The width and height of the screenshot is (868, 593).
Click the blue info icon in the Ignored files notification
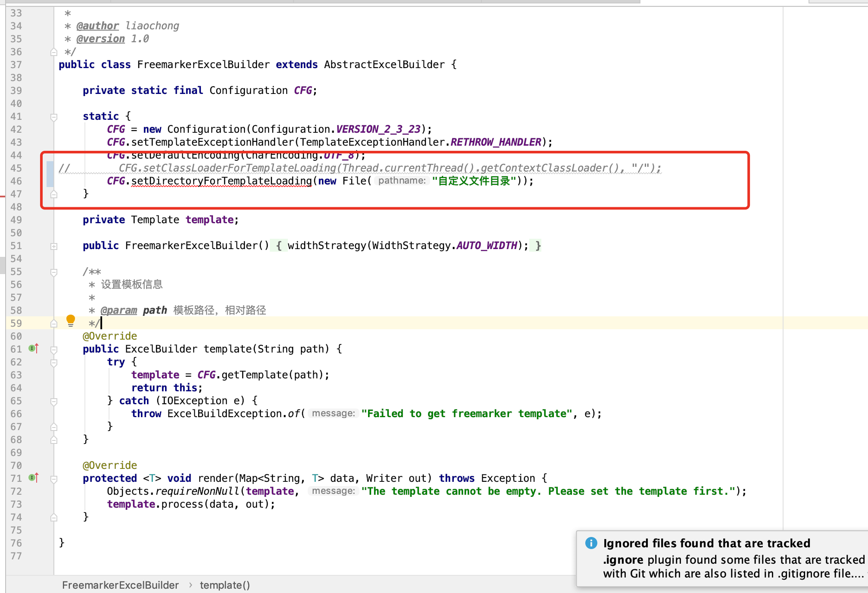592,543
